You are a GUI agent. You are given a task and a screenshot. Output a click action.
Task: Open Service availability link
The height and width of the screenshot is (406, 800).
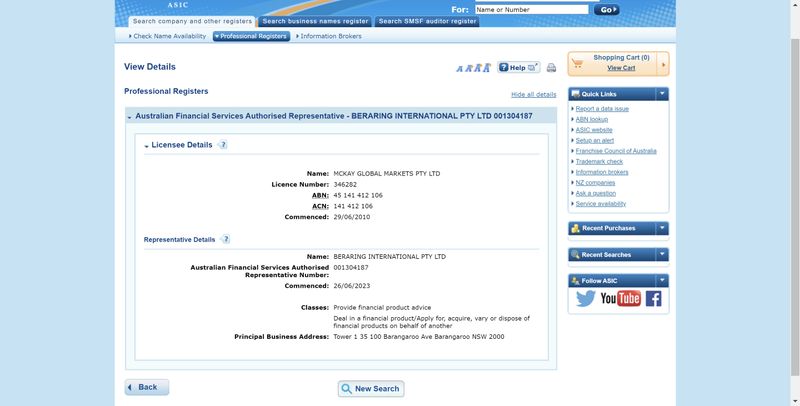tap(601, 204)
